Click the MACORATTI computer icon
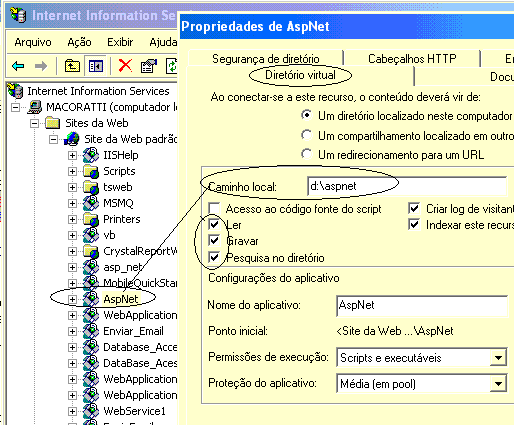The height and width of the screenshot is (425, 514). 35,107
